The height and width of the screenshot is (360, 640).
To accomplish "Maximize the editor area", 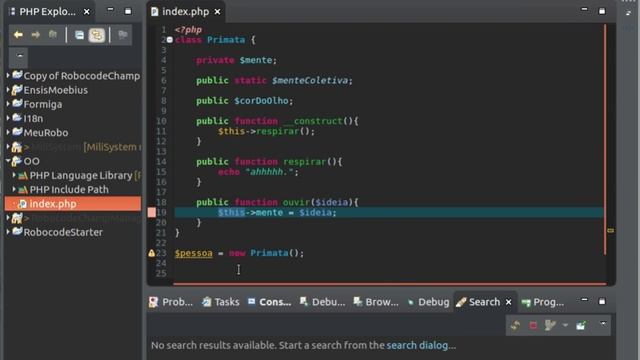I will coord(602,11).
